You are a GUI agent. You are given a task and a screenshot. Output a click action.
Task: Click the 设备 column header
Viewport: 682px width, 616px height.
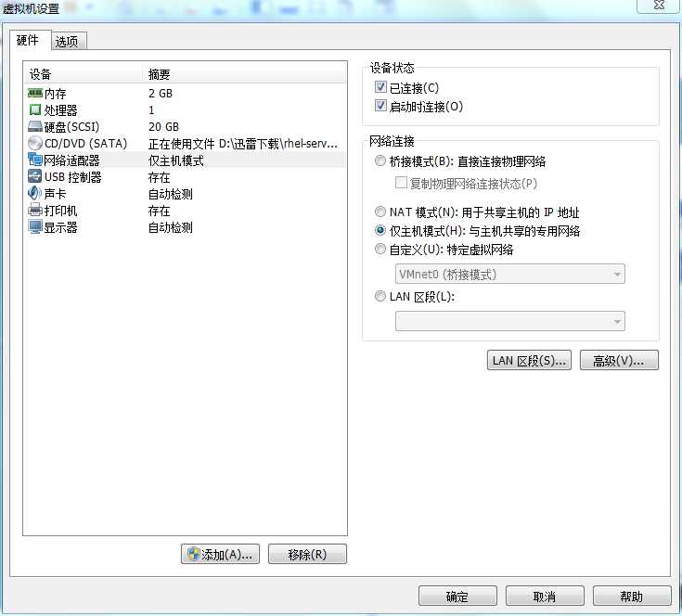[84, 74]
